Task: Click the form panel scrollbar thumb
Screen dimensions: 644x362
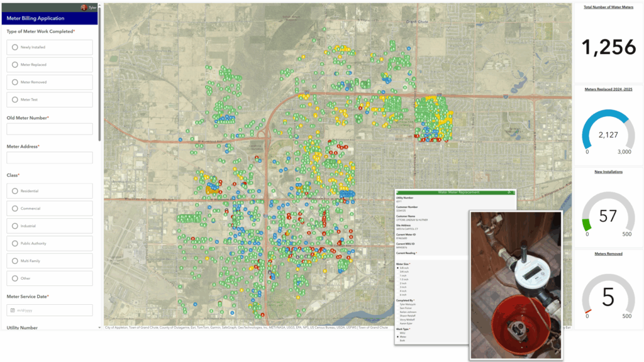Action: (x=99, y=74)
